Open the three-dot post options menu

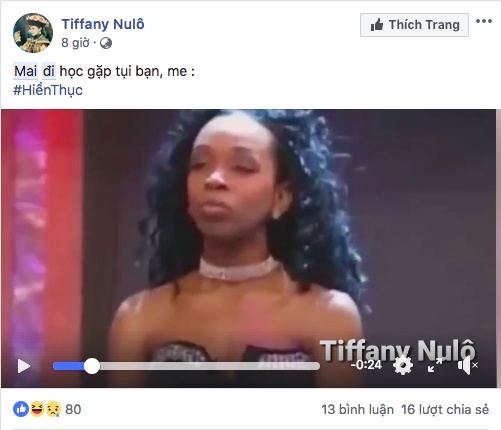(x=484, y=21)
